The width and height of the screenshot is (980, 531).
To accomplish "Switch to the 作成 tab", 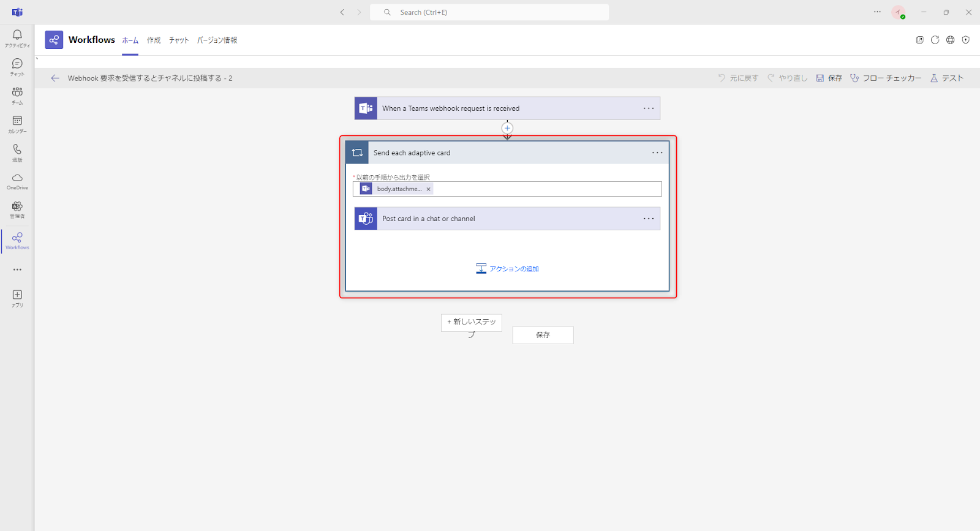I will point(154,40).
